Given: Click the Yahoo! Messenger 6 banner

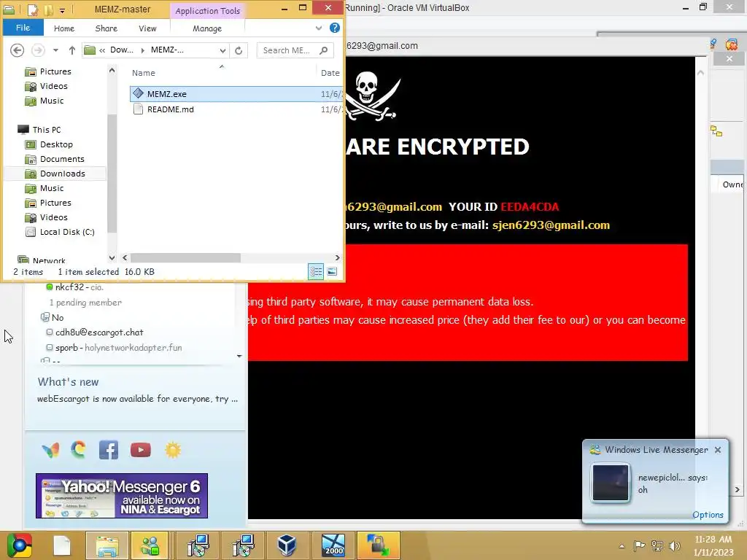Looking at the screenshot, I should coord(122,495).
